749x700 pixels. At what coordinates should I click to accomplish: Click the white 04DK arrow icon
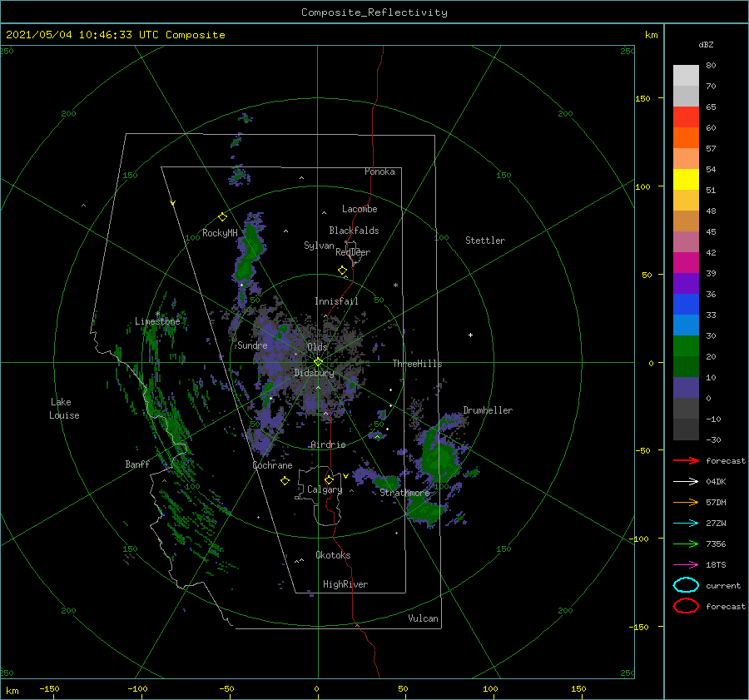pos(686,481)
